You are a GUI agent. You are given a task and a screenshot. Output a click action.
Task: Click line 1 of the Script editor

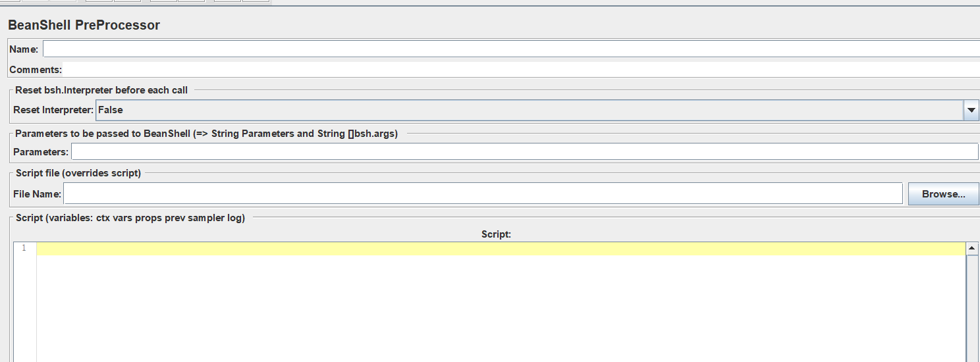(x=501, y=248)
